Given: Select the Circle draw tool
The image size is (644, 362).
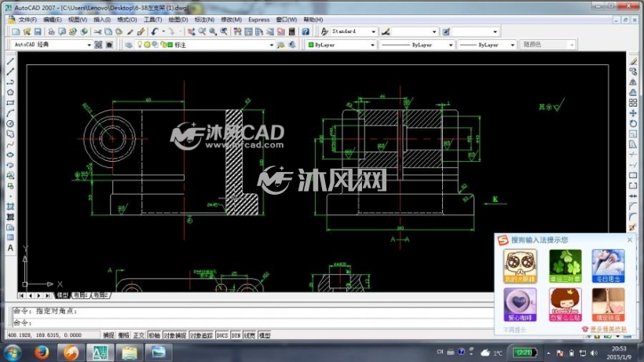Looking at the screenshot, I should tap(10, 123).
